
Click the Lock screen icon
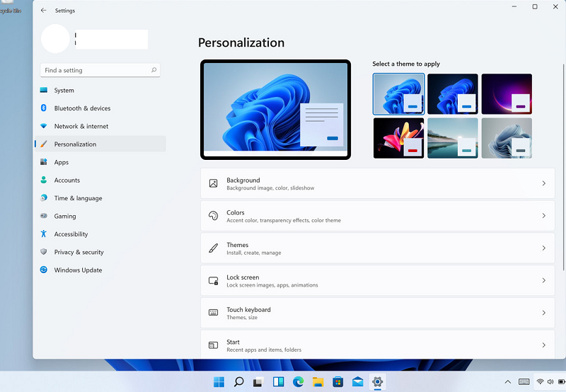[214, 280]
